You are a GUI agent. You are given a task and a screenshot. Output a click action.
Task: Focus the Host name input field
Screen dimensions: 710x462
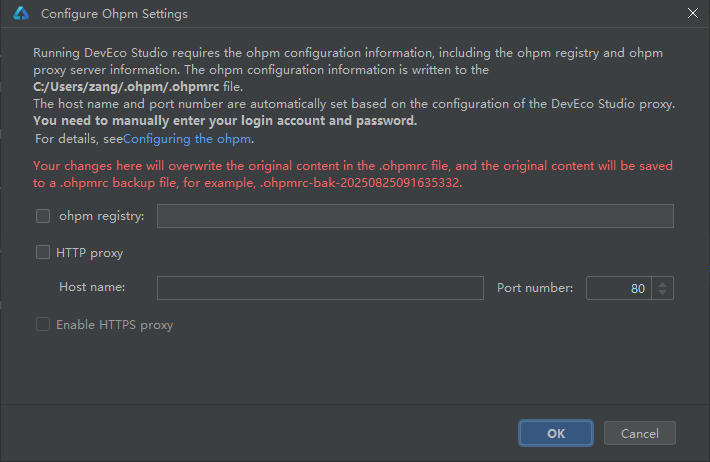[320, 288]
